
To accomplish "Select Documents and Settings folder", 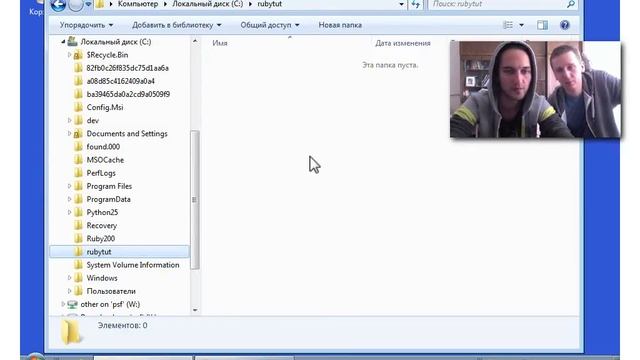I will coord(127,133).
